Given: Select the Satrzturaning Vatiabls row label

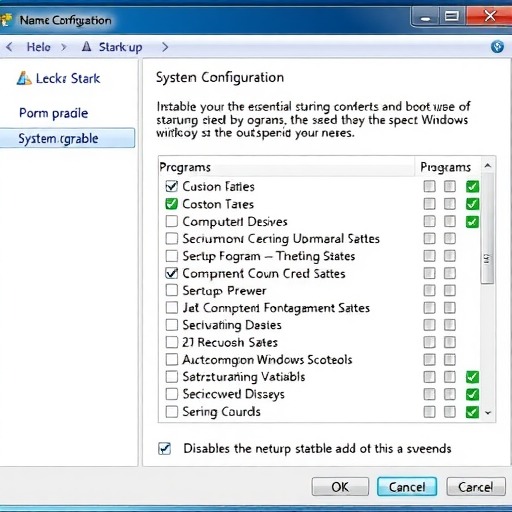Looking at the screenshot, I should point(244,377).
